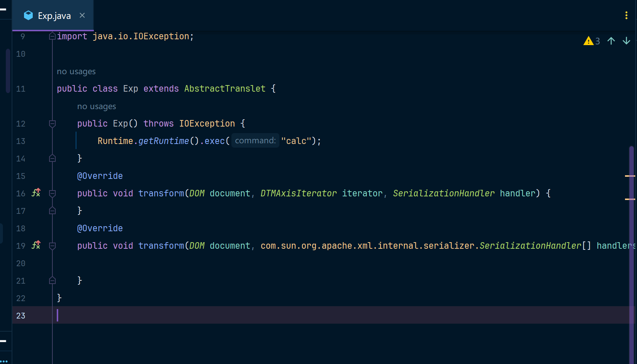Click the second @Override annotation on line 18
The image size is (637, 364).
point(100,228)
